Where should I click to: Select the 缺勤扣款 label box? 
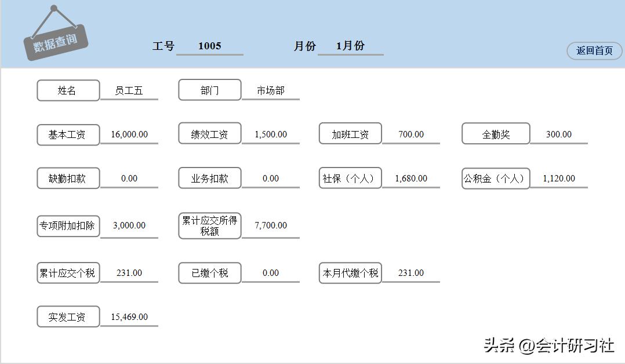[68, 178]
